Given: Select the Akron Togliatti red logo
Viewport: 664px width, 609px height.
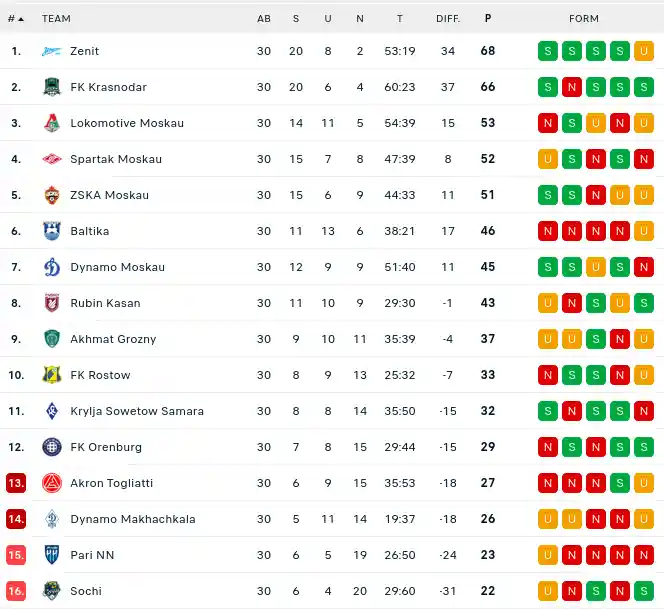Looking at the screenshot, I should [x=52, y=483].
